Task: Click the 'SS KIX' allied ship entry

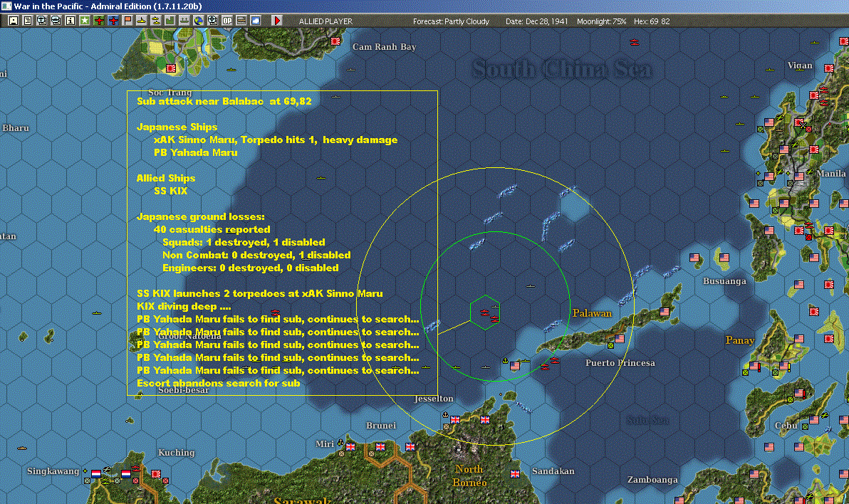Action: pos(170,191)
